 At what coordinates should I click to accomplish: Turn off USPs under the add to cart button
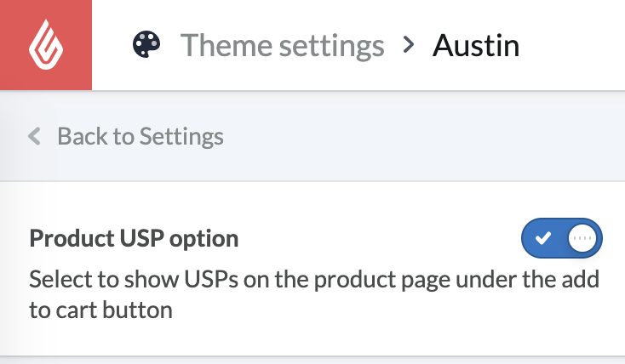[x=562, y=238]
